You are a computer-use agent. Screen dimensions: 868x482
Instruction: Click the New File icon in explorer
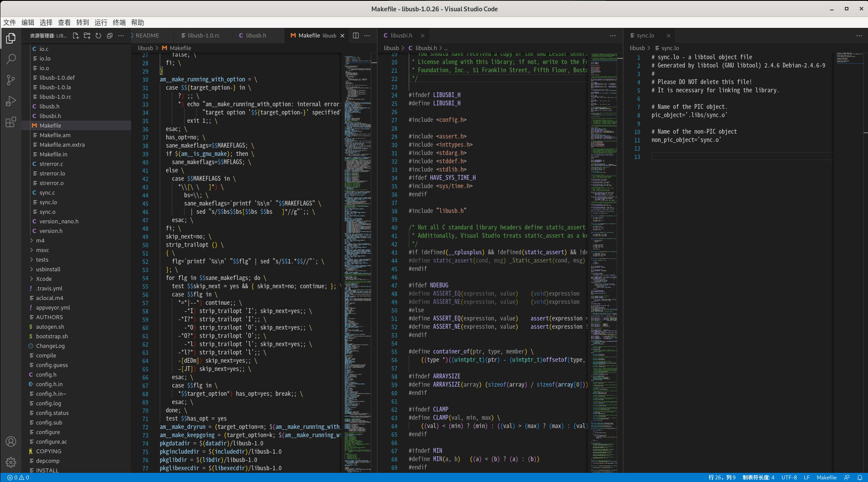(76, 36)
